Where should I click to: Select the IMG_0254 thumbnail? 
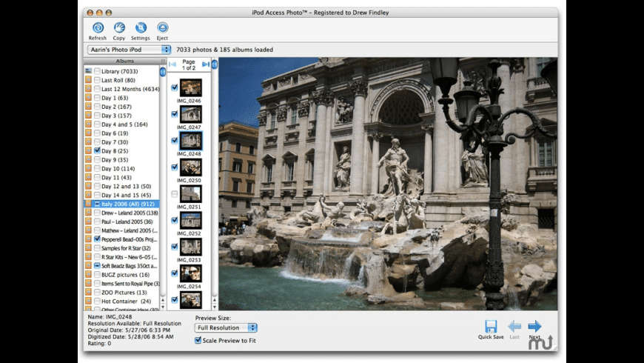(x=191, y=273)
